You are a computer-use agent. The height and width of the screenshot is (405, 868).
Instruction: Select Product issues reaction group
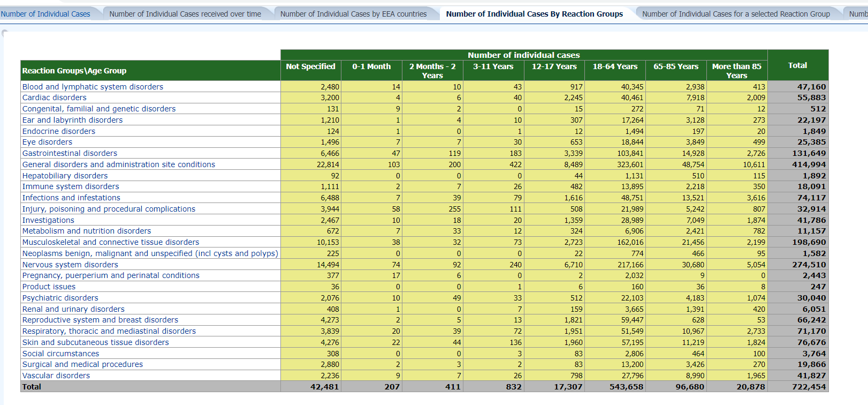tap(49, 287)
